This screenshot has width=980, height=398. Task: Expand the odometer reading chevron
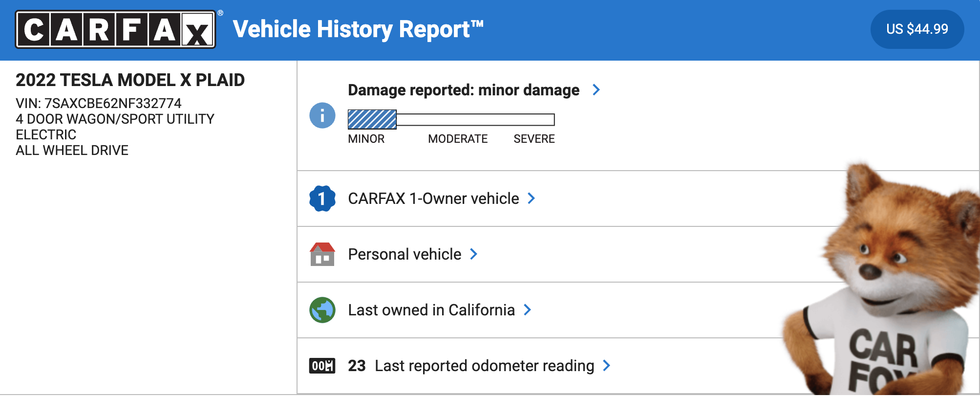pyautogui.click(x=606, y=366)
